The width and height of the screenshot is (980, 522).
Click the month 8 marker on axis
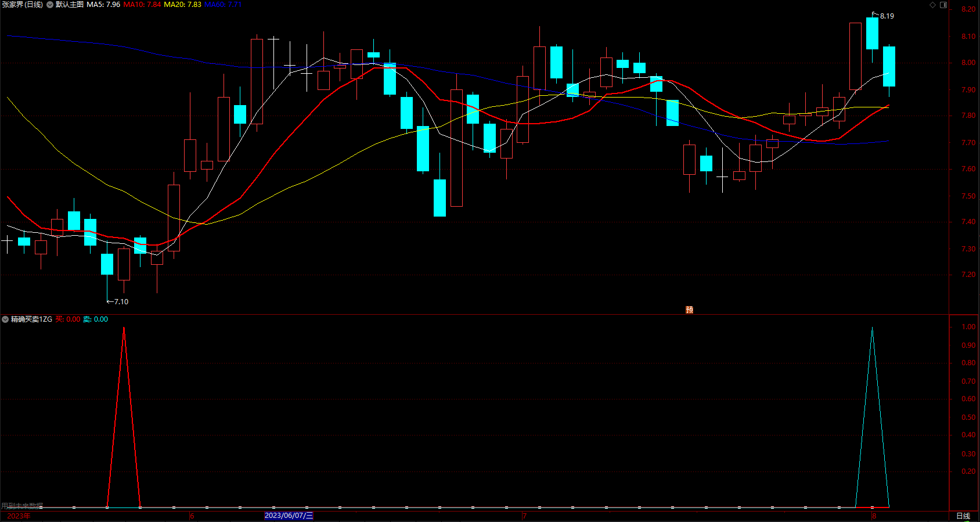(x=874, y=516)
